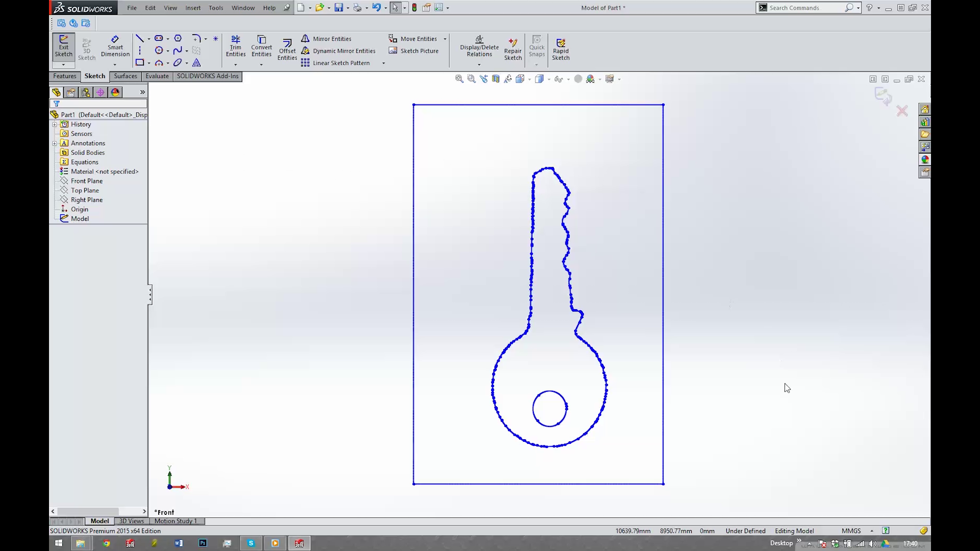Activate the Smart Dimension tool
Screen dimensions: 980x551
pos(115,46)
